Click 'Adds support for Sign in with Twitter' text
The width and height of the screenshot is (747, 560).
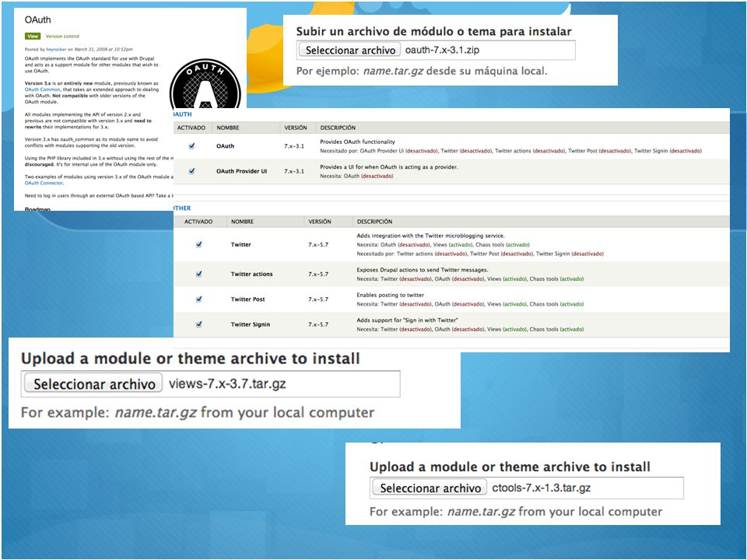tap(407, 320)
